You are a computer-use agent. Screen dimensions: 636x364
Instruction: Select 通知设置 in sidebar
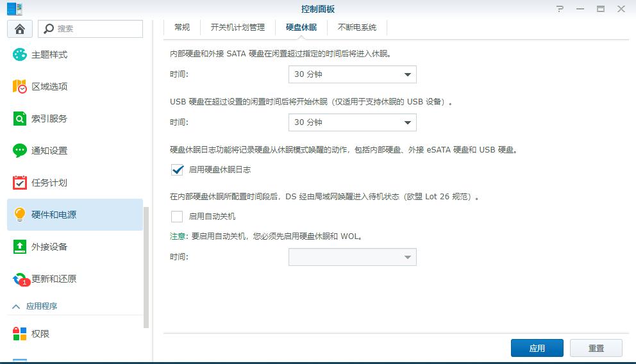(x=75, y=151)
